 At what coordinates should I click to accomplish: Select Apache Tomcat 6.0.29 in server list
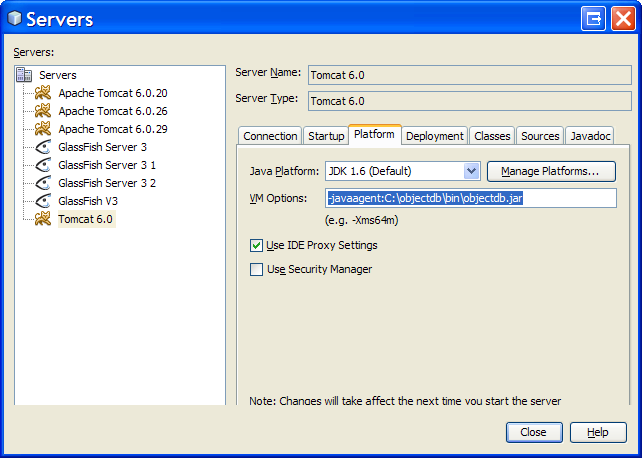[x=113, y=129]
